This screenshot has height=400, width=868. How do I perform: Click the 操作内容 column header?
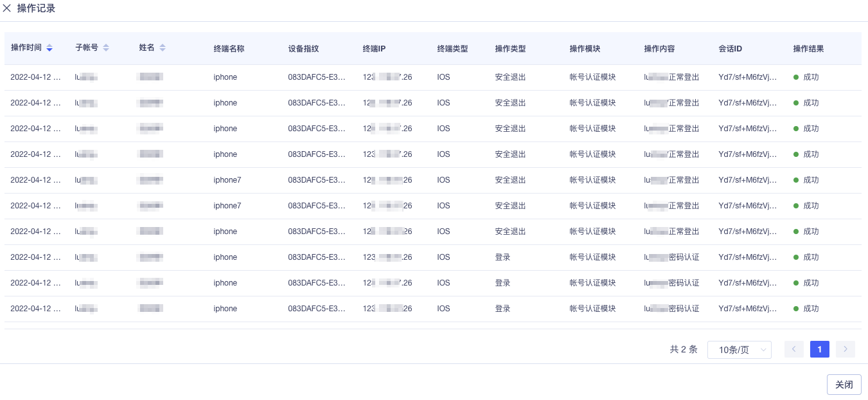click(x=659, y=48)
